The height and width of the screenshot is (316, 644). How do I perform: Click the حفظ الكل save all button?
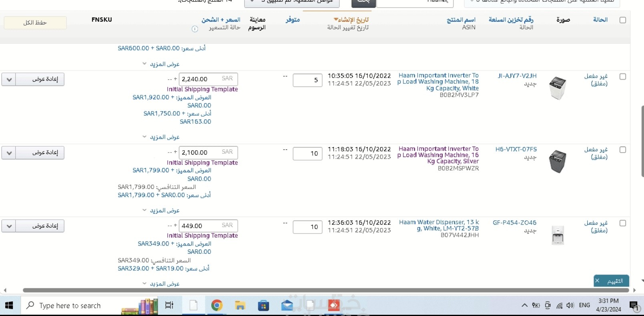click(35, 23)
